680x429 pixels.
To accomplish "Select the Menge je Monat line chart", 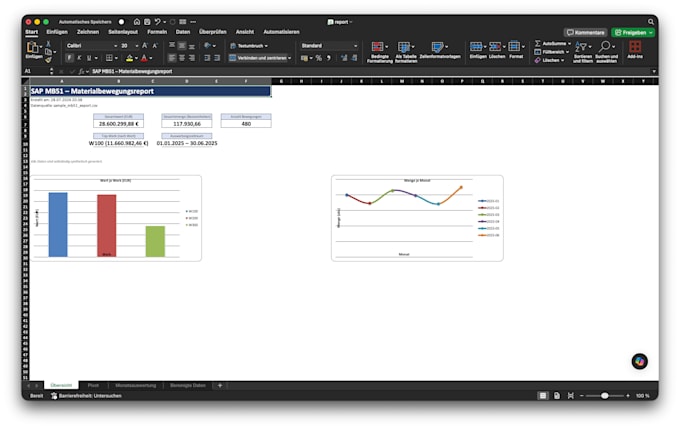I will [417, 218].
